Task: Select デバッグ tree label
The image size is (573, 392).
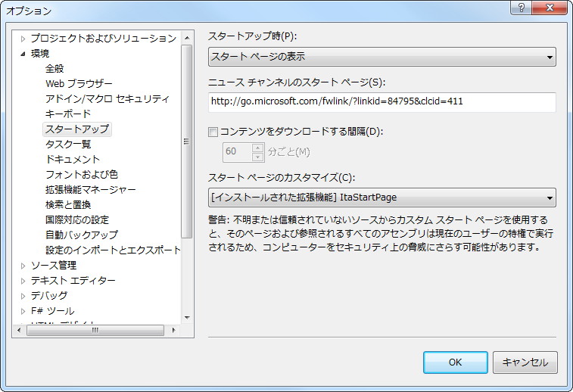Action: (49, 296)
